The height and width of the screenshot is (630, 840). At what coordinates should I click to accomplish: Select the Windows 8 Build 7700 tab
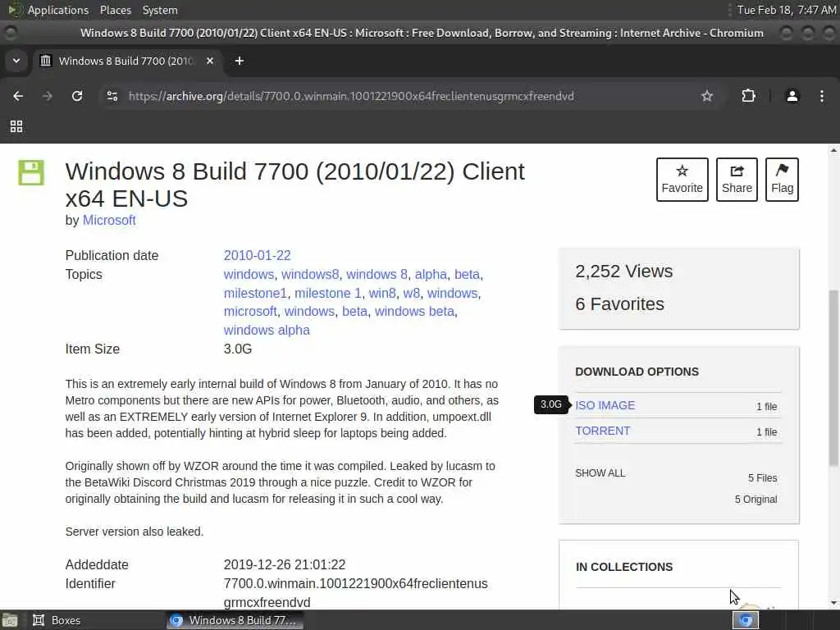coord(127,61)
